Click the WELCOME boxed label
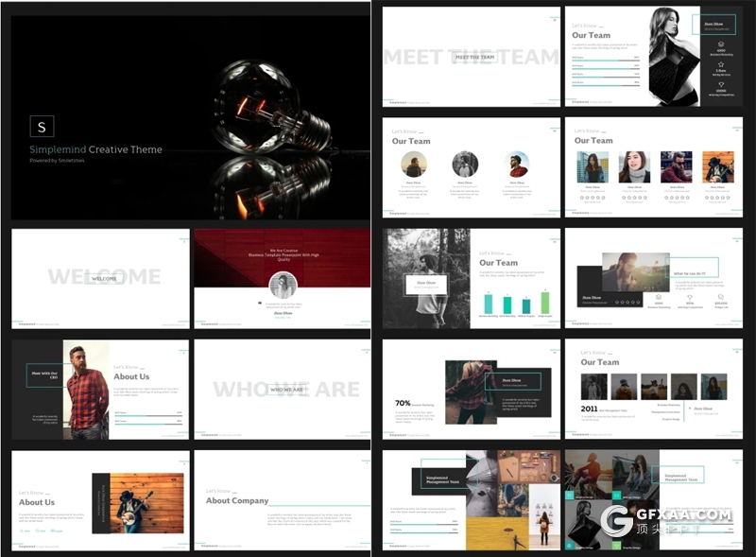This screenshot has width=756, height=557. (x=103, y=278)
